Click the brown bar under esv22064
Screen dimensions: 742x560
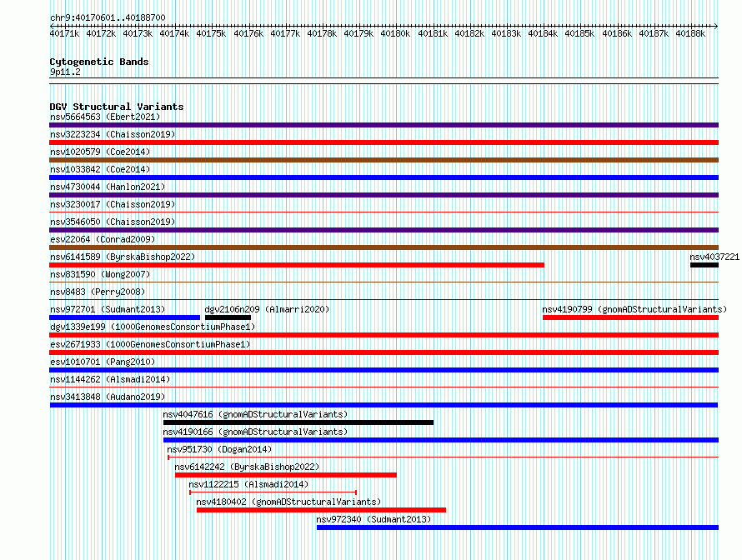pyautogui.click(x=384, y=247)
